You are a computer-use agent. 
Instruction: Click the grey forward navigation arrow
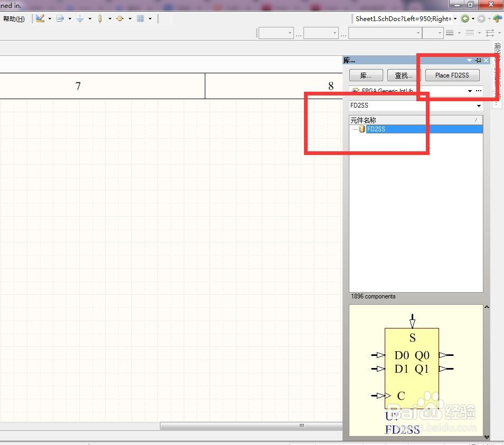(x=481, y=18)
